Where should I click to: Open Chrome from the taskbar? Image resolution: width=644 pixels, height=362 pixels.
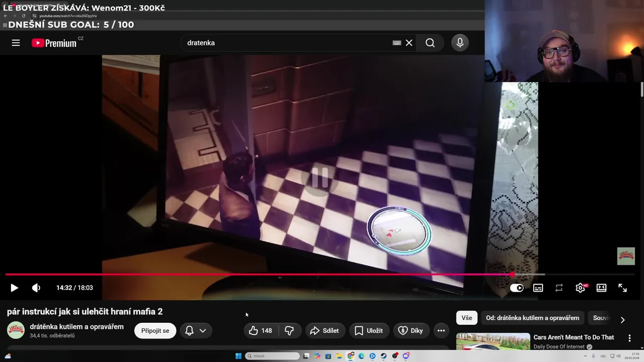(351, 356)
